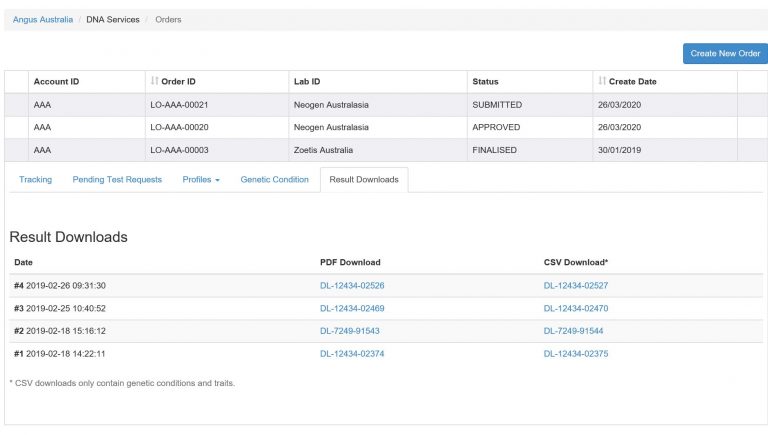
Task: Expand the Profiles dropdown tab
Action: (x=201, y=180)
